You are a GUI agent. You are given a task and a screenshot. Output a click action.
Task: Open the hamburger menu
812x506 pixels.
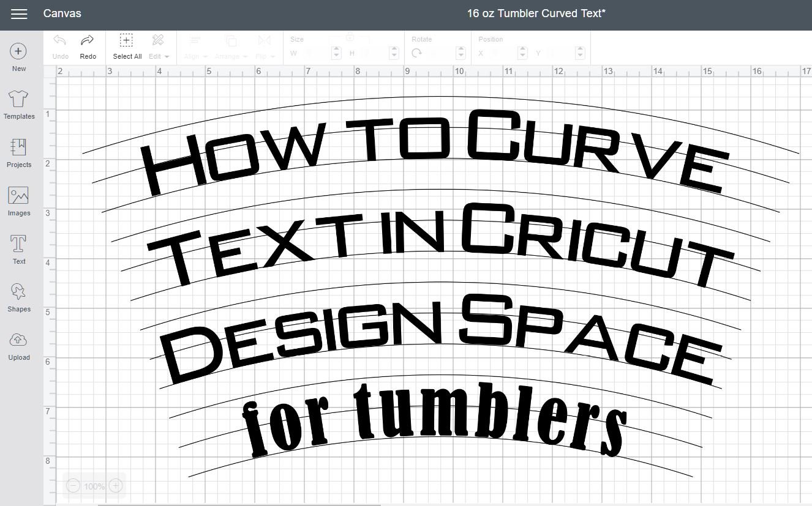[19, 13]
